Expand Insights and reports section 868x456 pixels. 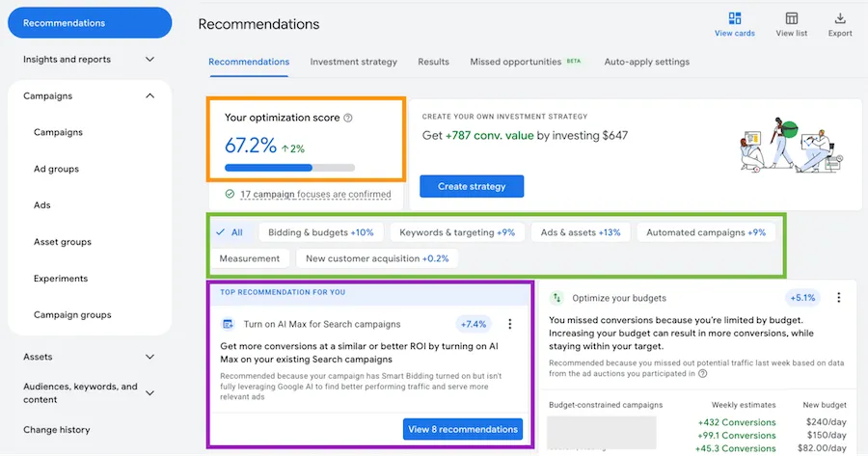click(x=149, y=59)
